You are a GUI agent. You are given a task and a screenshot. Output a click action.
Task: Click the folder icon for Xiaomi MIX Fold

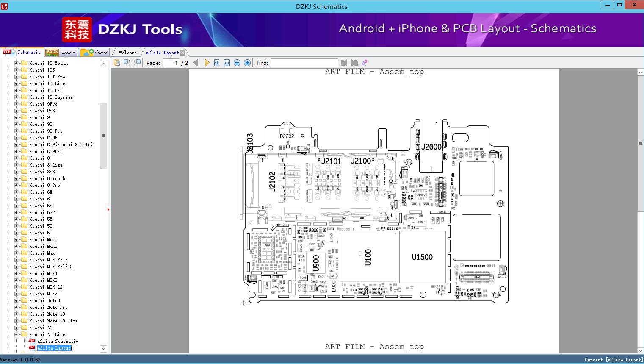point(24,260)
